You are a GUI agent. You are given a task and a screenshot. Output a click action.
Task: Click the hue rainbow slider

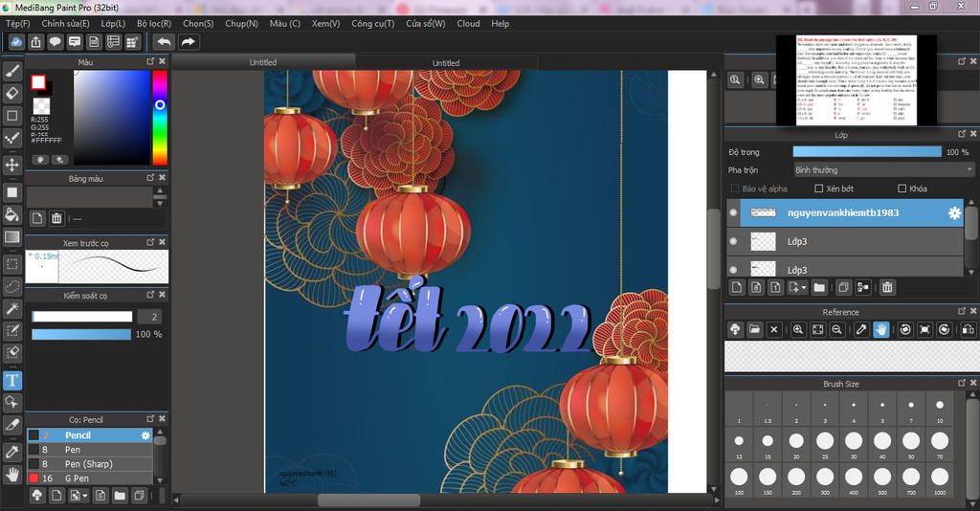[x=160, y=118]
